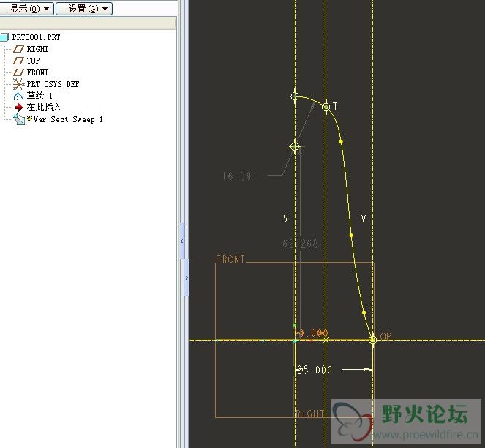The width and height of the screenshot is (485, 448).
Task: Click the 16.091 radius dimension
Action: [240, 176]
